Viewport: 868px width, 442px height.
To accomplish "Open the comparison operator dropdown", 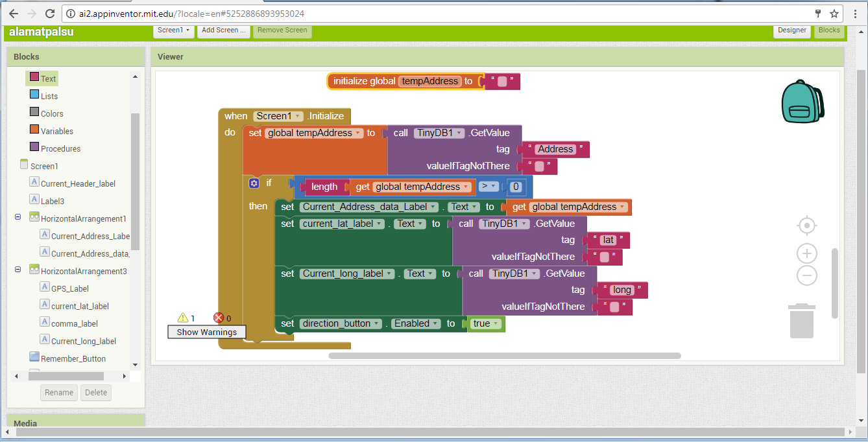I will point(488,187).
